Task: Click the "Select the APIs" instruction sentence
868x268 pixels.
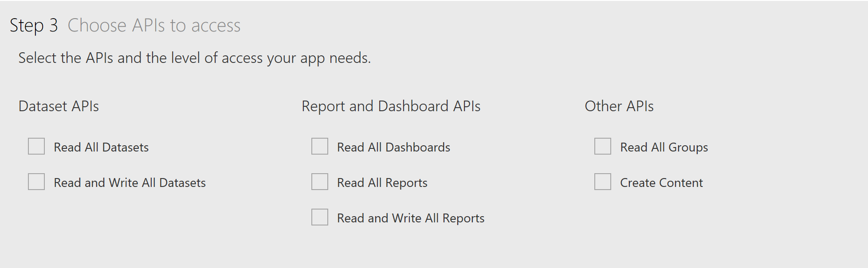Action: click(x=194, y=58)
